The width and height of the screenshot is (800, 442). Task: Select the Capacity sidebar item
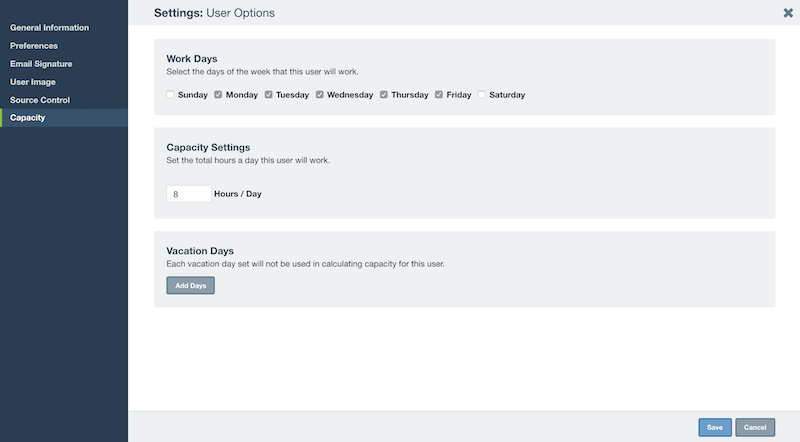[x=64, y=118]
